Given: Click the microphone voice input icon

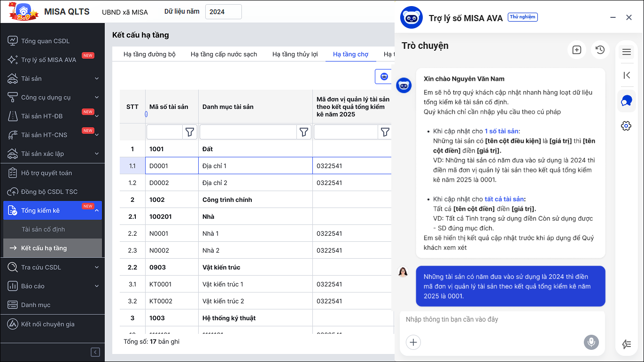Looking at the screenshot, I should (x=591, y=342).
